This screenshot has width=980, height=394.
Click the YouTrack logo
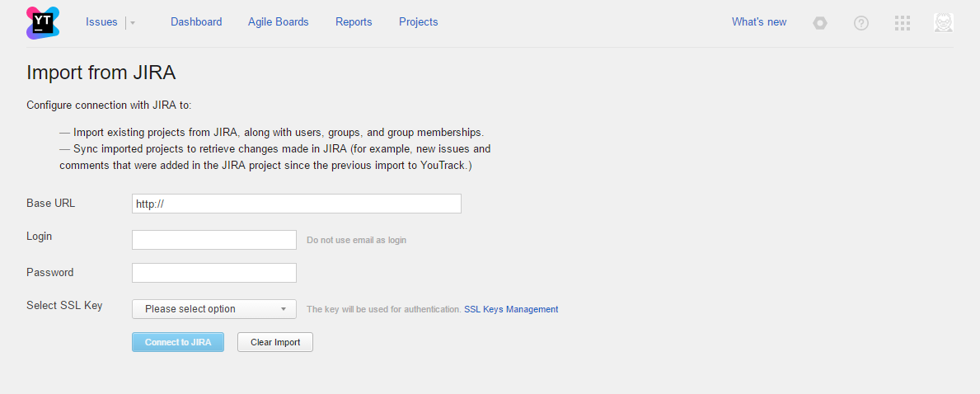tap(43, 22)
